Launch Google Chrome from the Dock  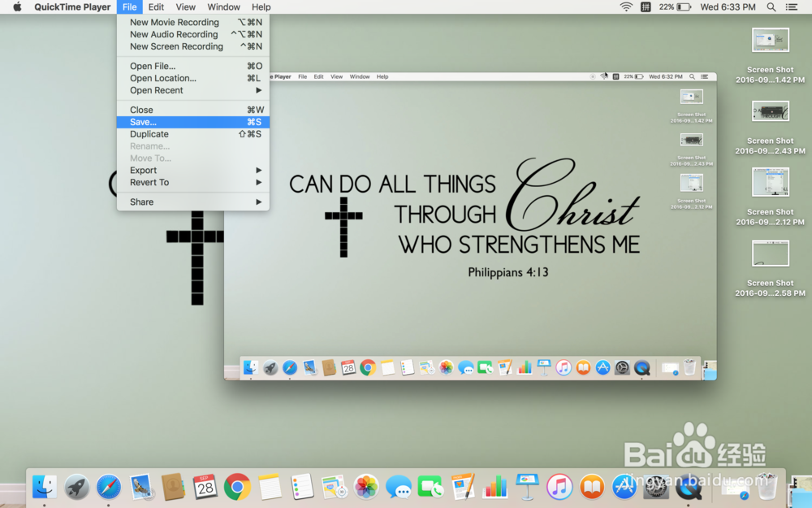[x=237, y=487]
